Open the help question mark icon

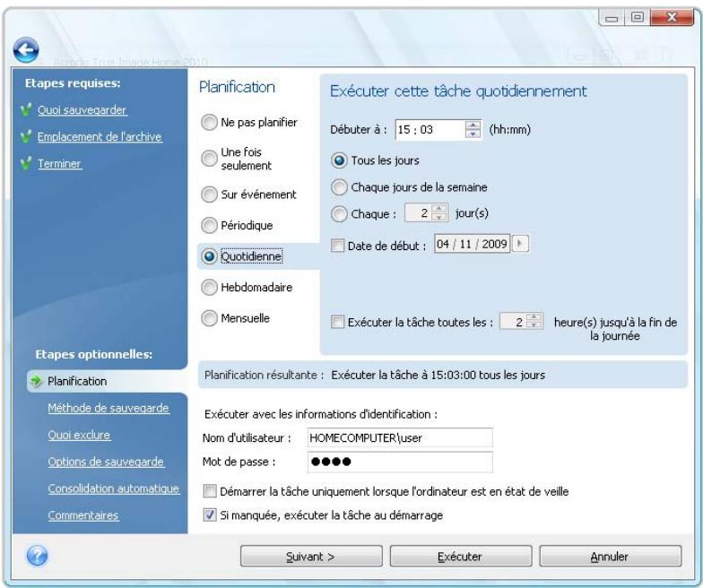[38, 556]
